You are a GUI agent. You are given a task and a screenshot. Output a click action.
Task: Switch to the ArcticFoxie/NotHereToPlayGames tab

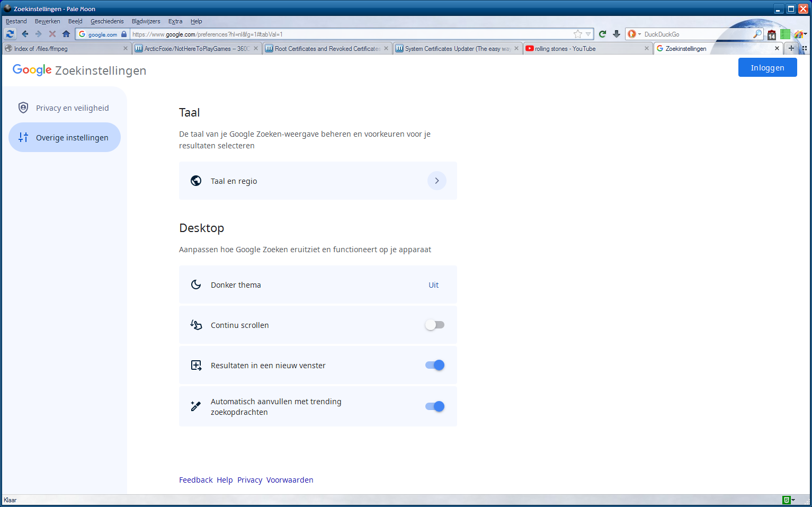(197, 48)
